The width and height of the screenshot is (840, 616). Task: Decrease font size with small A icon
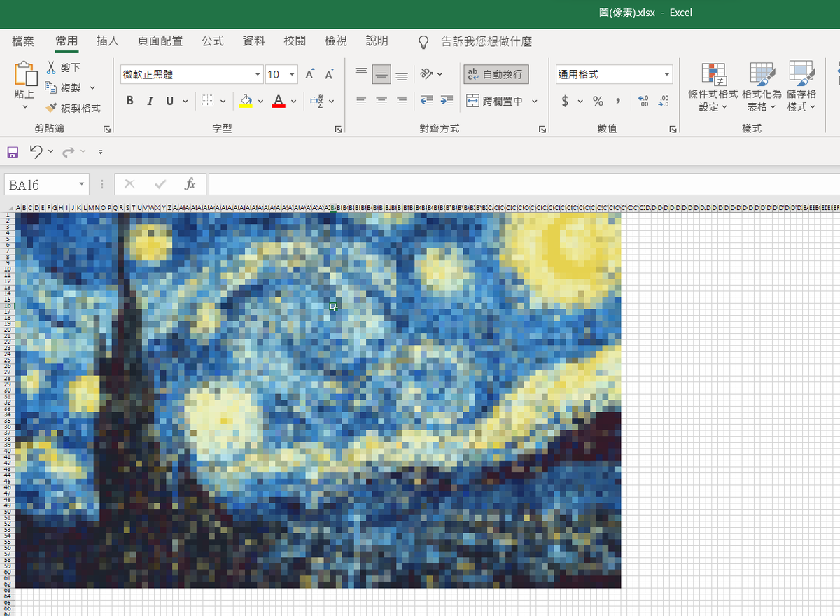click(329, 74)
